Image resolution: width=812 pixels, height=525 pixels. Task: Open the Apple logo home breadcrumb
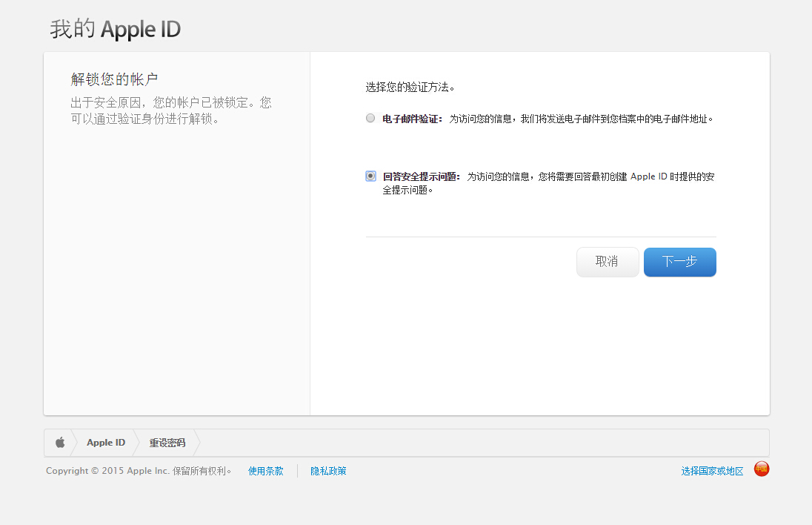click(60, 443)
